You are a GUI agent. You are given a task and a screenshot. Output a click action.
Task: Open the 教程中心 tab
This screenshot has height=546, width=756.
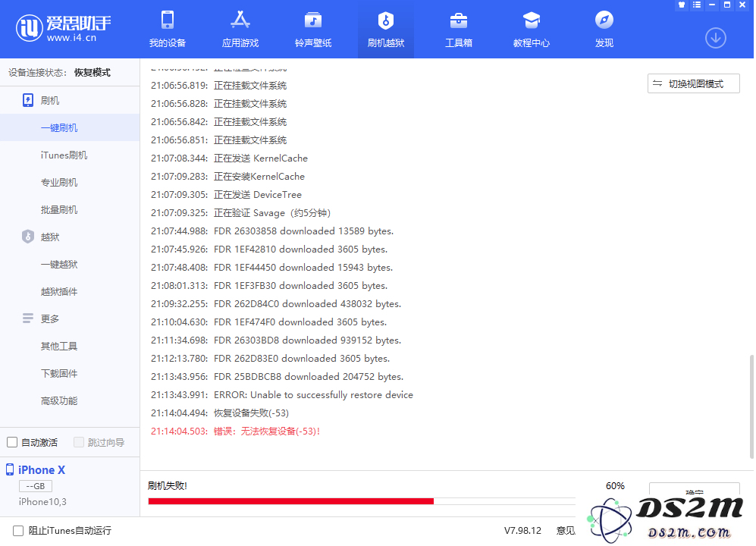(532, 29)
